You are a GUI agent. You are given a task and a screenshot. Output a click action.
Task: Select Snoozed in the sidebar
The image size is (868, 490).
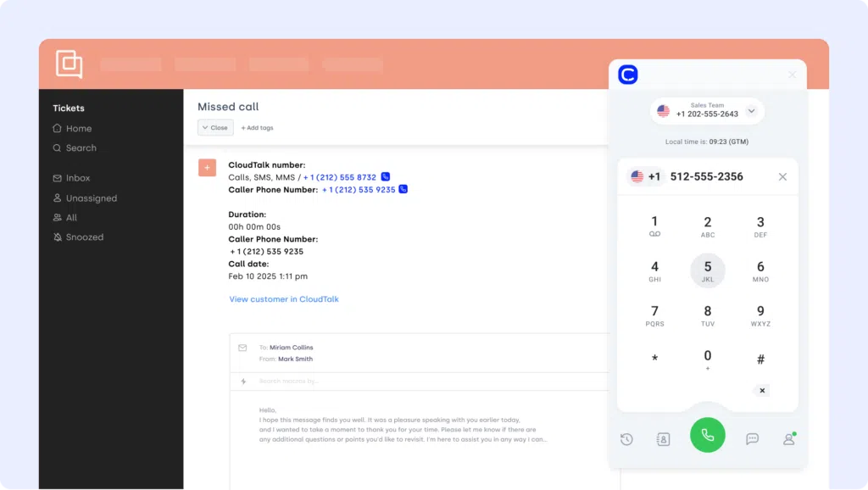[84, 237]
